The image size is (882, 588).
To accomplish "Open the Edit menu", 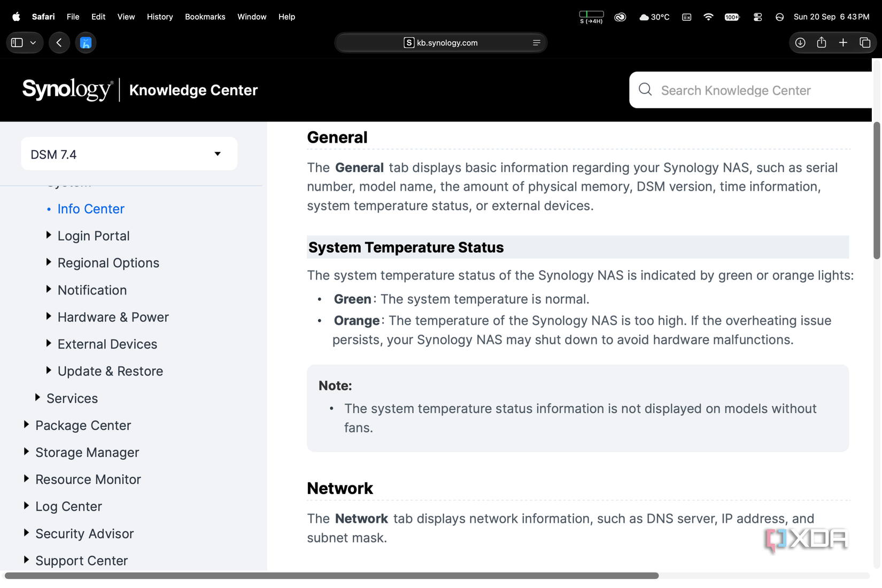I will pyautogui.click(x=98, y=17).
